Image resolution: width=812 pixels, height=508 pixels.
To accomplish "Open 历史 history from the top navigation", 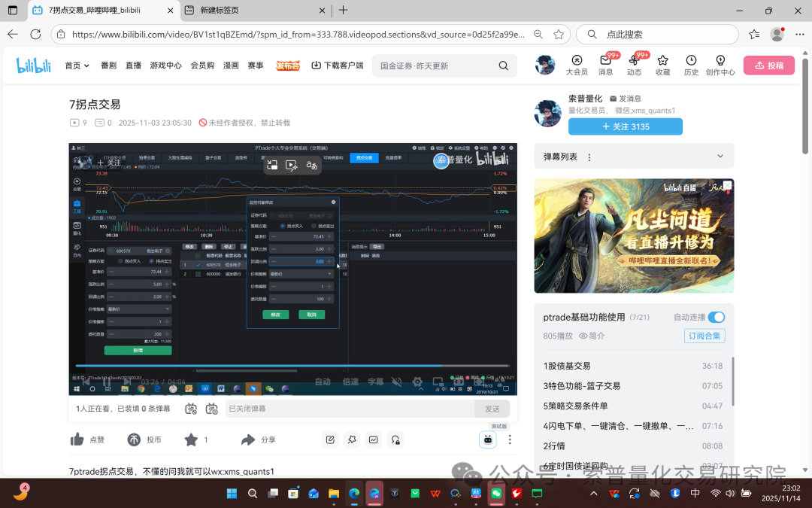I will (690, 65).
